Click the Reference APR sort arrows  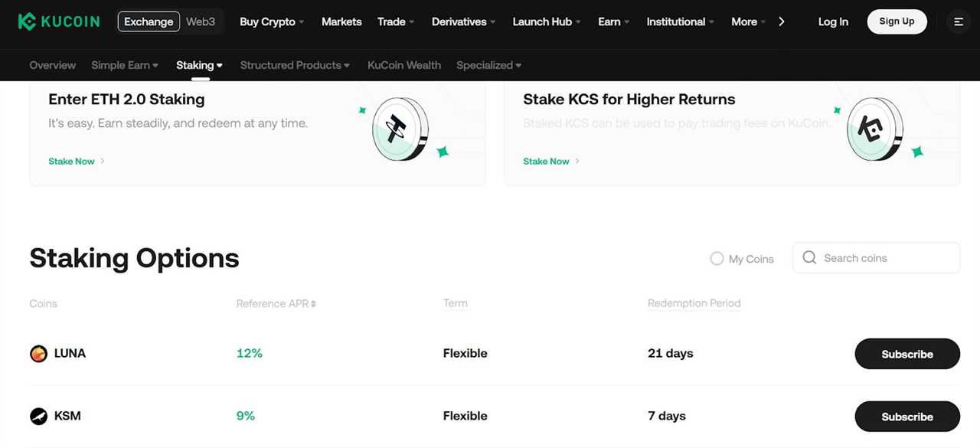point(314,303)
